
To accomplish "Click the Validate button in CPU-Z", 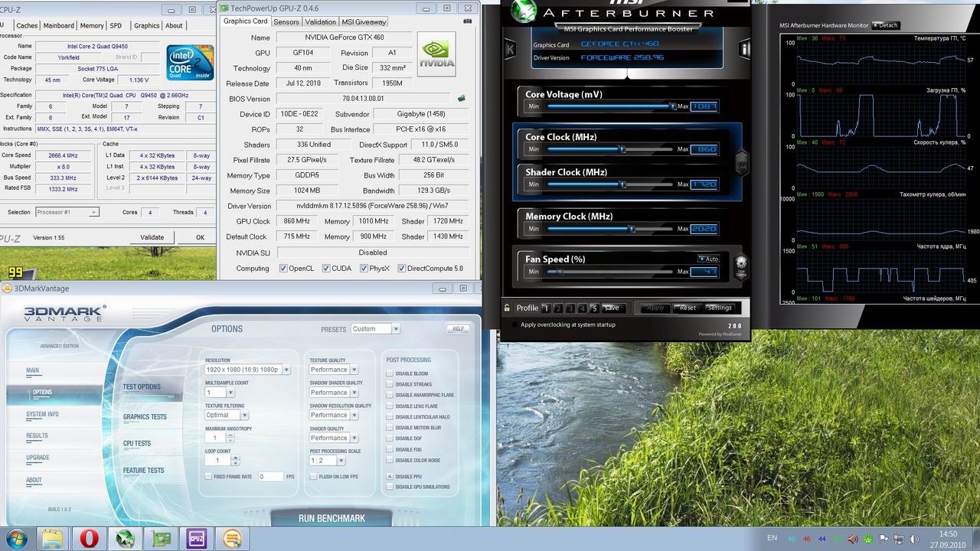I will point(152,237).
